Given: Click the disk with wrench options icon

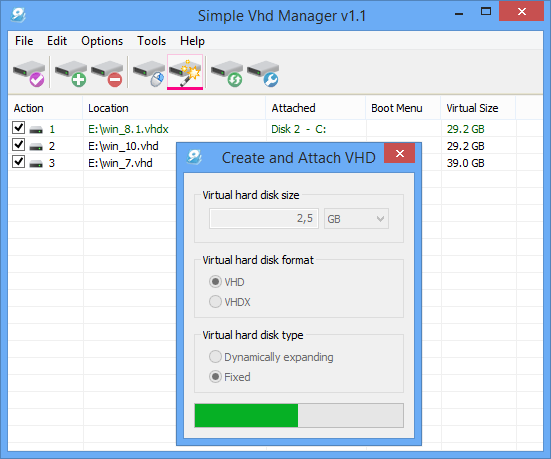Looking at the screenshot, I should 263,73.
